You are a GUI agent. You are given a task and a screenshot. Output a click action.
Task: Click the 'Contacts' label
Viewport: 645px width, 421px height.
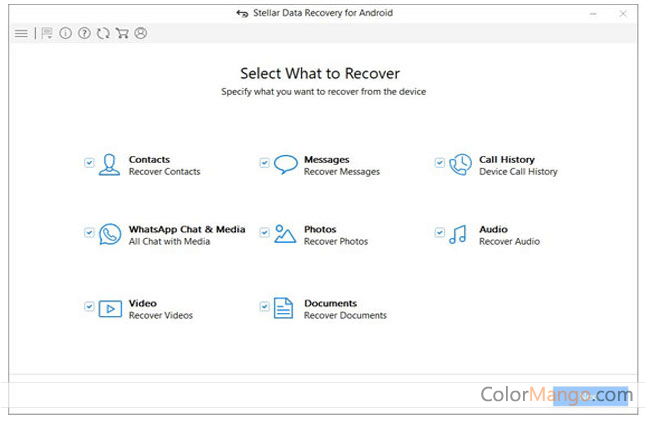click(x=149, y=159)
